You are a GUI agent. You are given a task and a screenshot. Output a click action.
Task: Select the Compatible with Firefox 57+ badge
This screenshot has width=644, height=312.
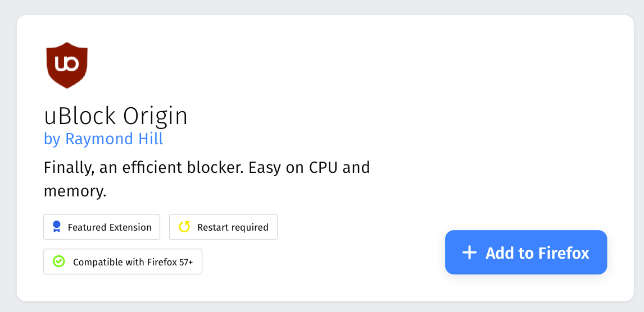pyautogui.click(x=123, y=261)
